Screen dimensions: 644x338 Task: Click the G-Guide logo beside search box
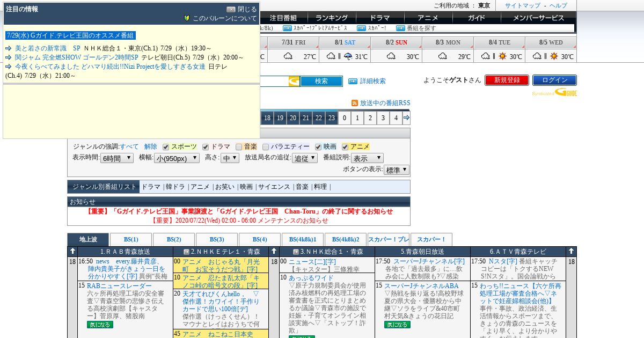tap(294, 81)
